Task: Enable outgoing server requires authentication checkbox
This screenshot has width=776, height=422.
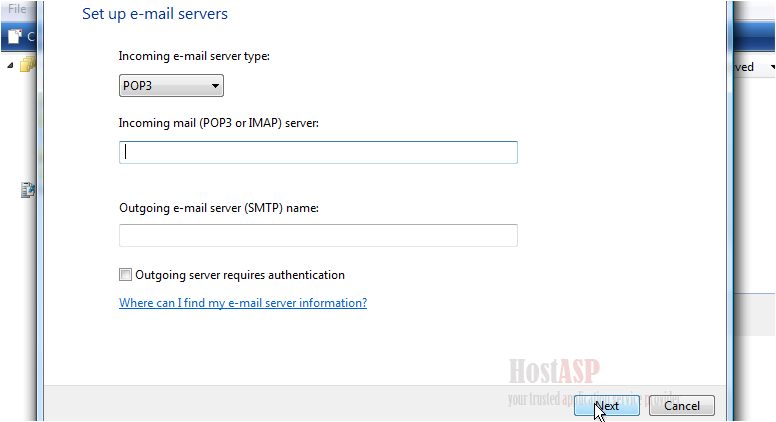Action: (x=126, y=275)
